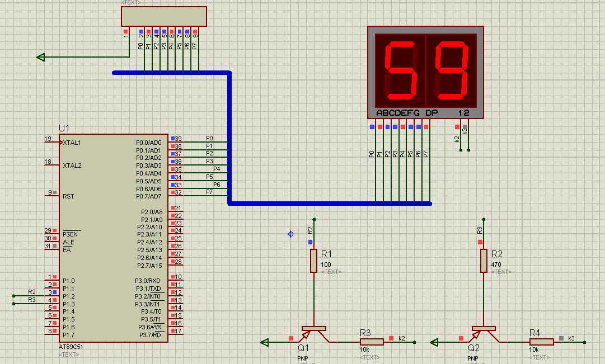Viewport: 605px width, 364px height.
Task: Click the P3.0/RXD pin label
Action: pos(148,281)
